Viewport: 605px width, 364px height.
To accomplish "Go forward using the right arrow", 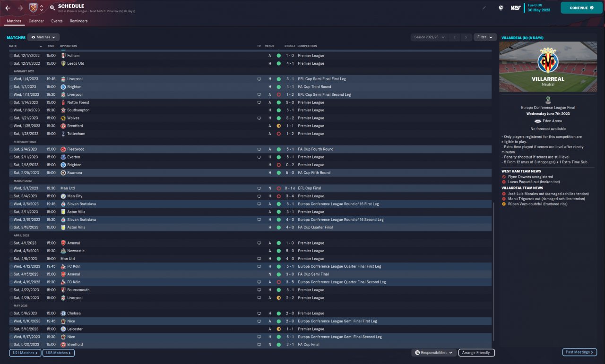I will click(x=20, y=8).
